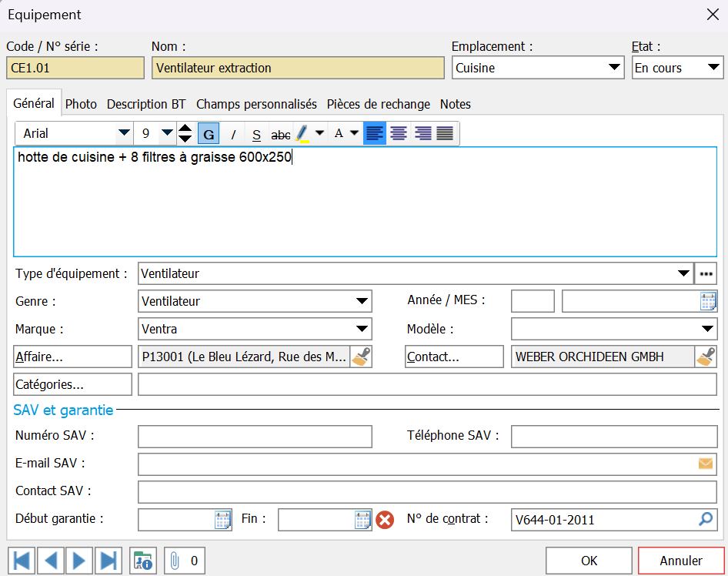Go to the next equipment record
Screen dimensions: 728x576
click(x=79, y=561)
